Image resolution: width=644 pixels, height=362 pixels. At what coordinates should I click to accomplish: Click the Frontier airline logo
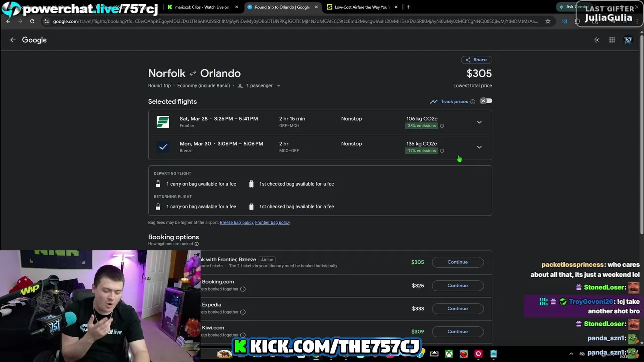click(x=163, y=122)
